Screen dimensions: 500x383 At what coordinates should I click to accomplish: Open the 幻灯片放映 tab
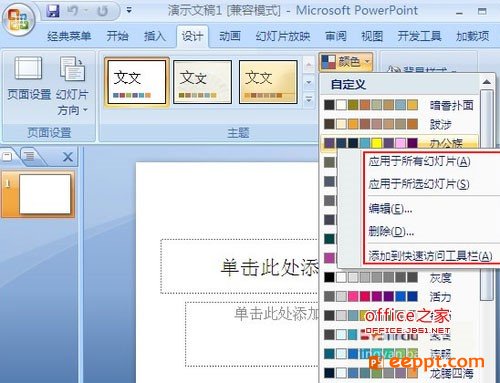283,36
